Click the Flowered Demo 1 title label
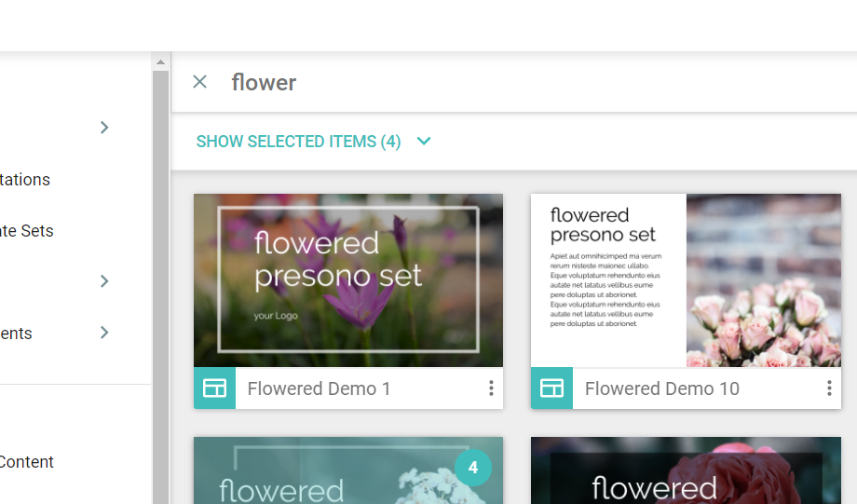Viewport: 857px width, 504px height. pyautogui.click(x=320, y=388)
